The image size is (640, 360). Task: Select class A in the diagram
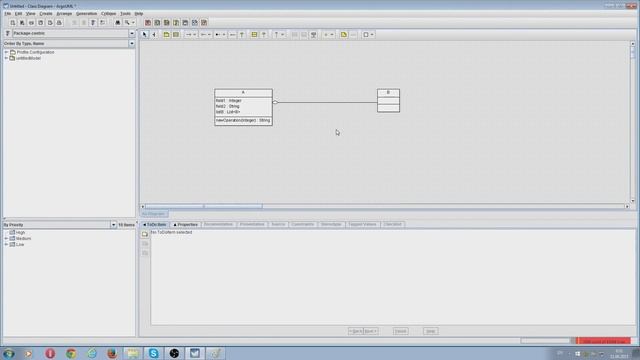243,107
